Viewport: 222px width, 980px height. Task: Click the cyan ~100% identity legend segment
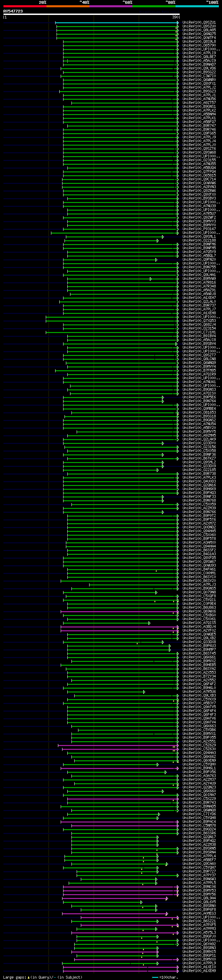click(197, 6)
